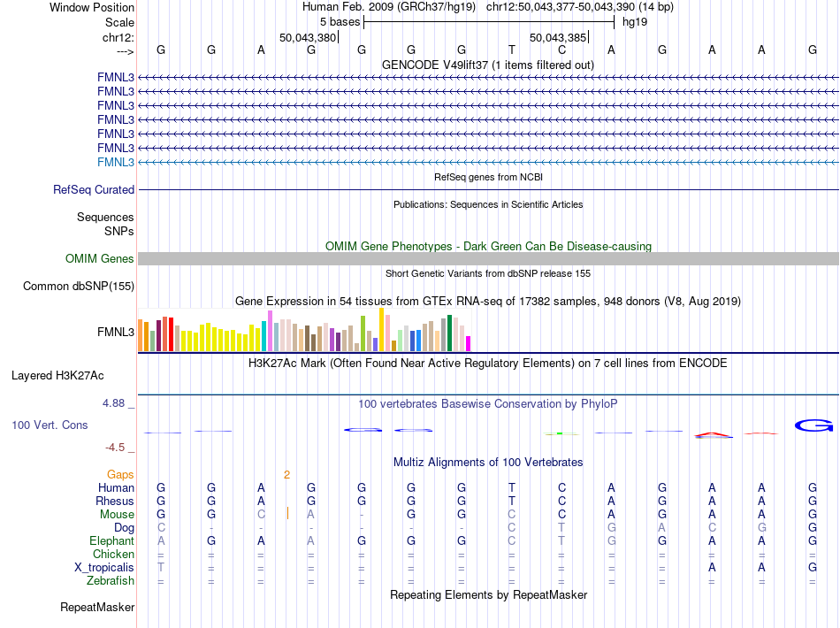Select the Human species label
Viewport: 840px width, 628px height.
pos(116,487)
